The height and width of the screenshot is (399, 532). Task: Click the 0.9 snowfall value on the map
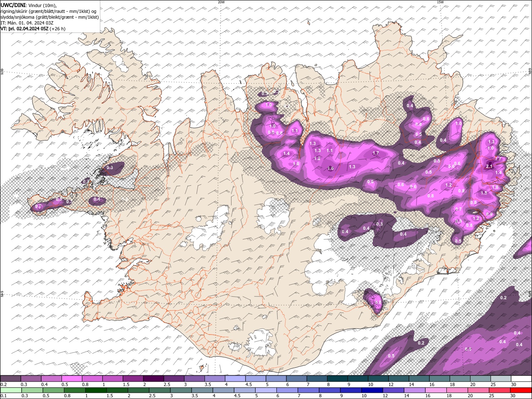pyautogui.click(x=489, y=214)
